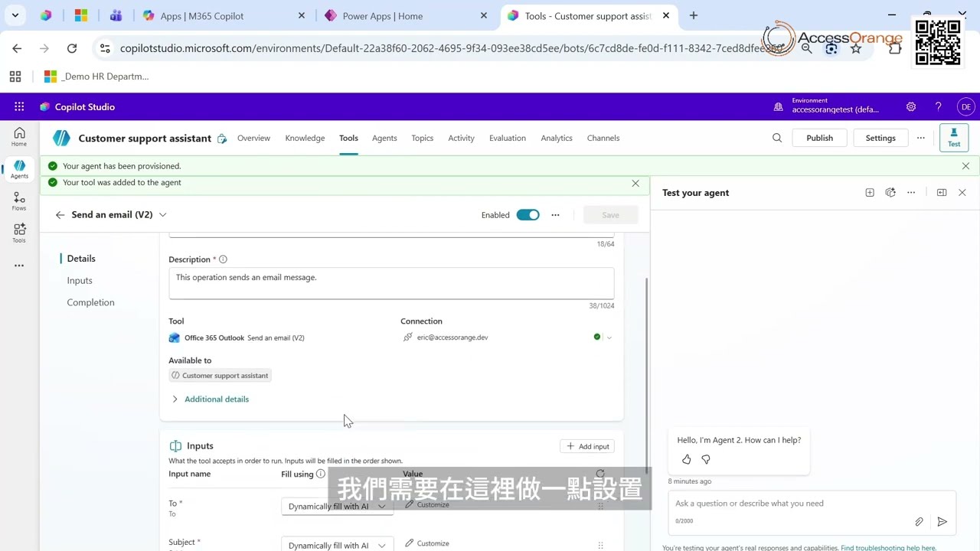Go to Home in left sidebar
Viewport: 980px width, 551px height.
[19, 137]
